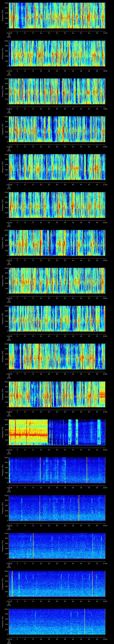114x644 pixels.
Task: Click the 3:32:00 start time label
Action: [9, 639]
